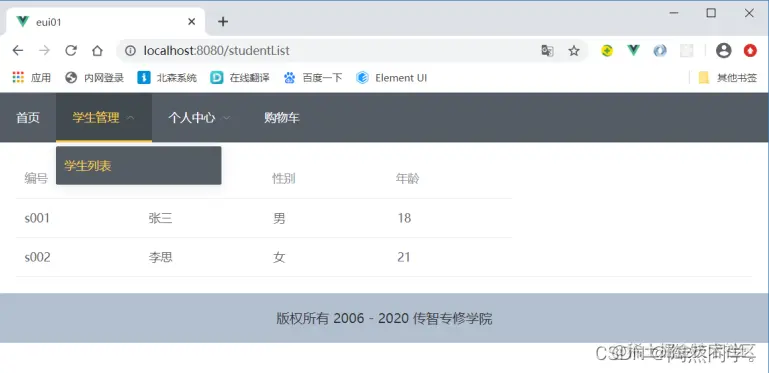
Task: Bookmark this page with the star icon
Action: click(x=574, y=50)
